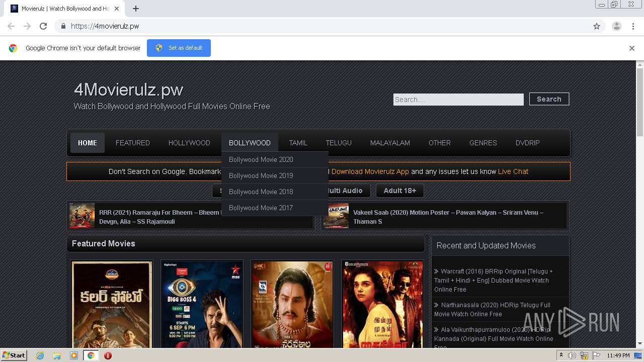
Task: Open the Bigg Boss 4 poster
Action: tap(202, 304)
